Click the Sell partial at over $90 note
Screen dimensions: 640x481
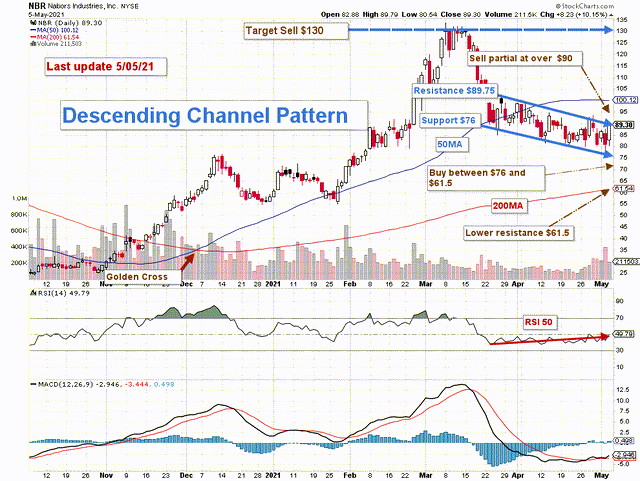point(524,58)
